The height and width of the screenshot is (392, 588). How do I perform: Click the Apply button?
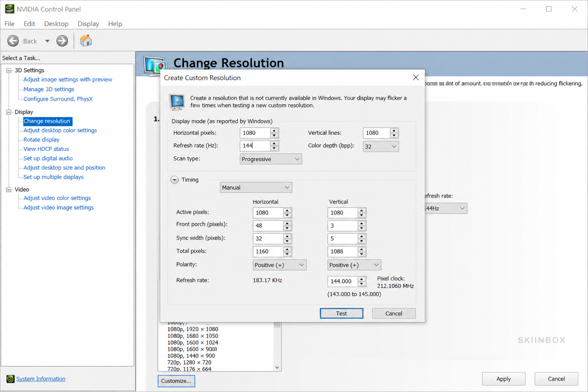tap(503, 379)
